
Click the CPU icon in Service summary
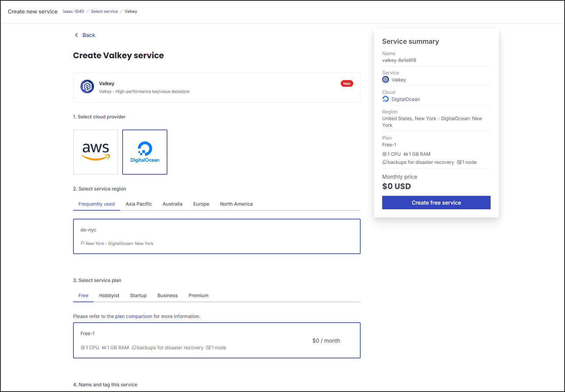click(x=385, y=154)
